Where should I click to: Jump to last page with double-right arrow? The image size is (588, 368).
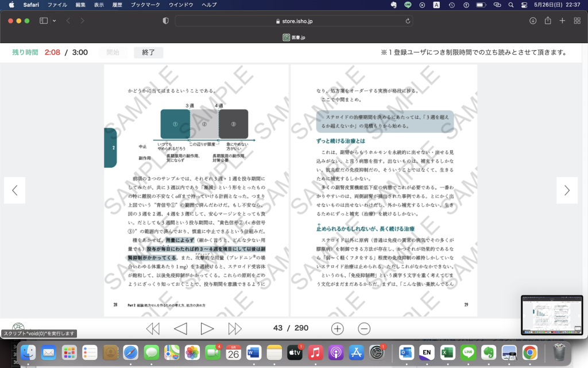pyautogui.click(x=235, y=328)
